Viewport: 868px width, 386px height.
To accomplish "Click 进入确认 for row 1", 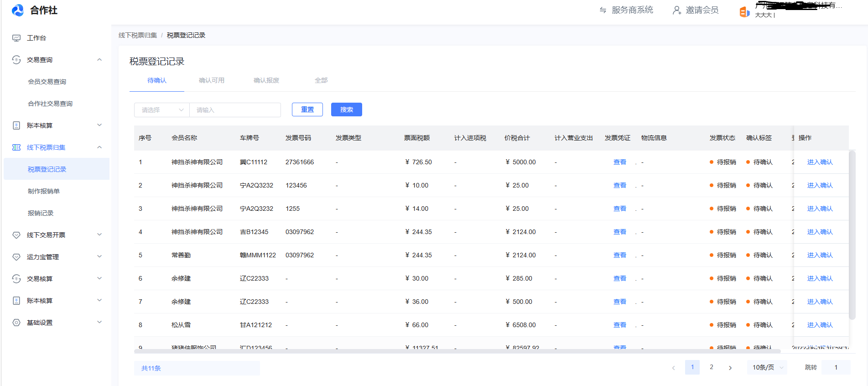I will pyautogui.click(x=820, y=162).
